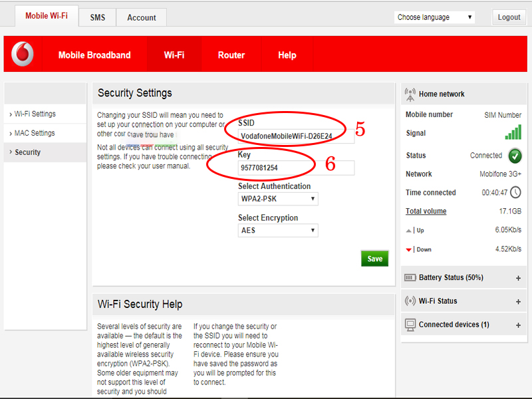Expand the Battery Status section
Image resolution: width=532 pixels, height=399 pixels.
518,278
